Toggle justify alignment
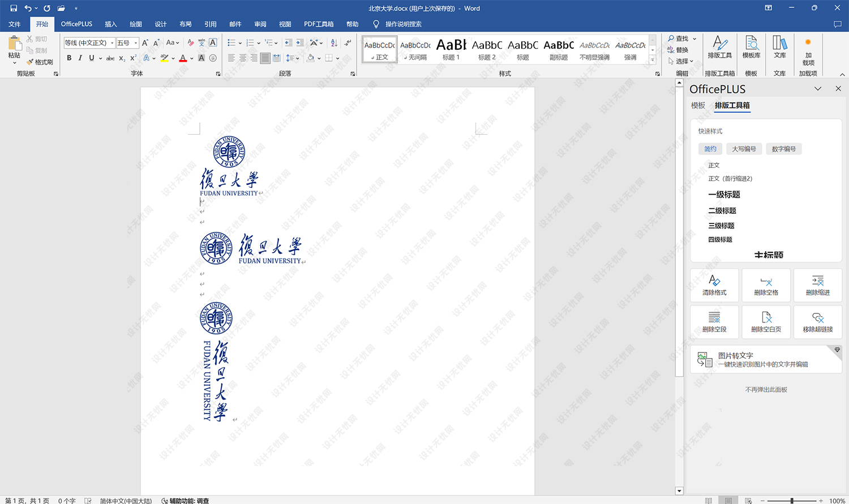 click(x=265, y=58)
